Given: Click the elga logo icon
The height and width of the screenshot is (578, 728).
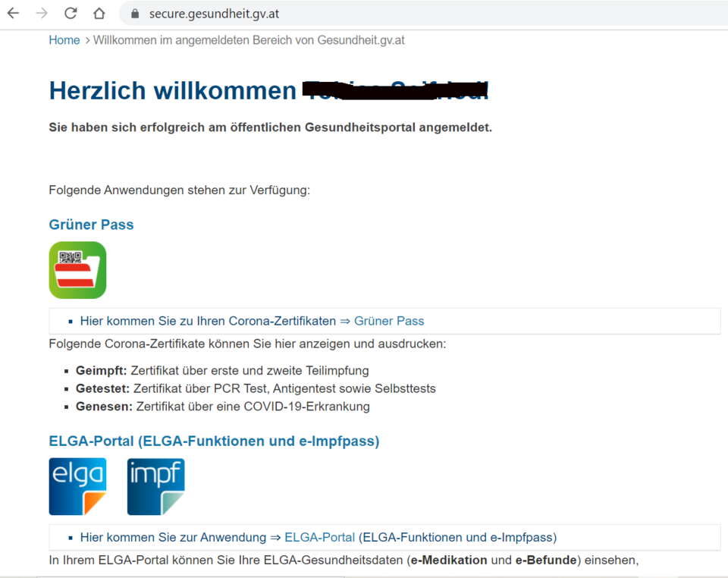Looking at the screenshot, I should click(x=77, y=486).
